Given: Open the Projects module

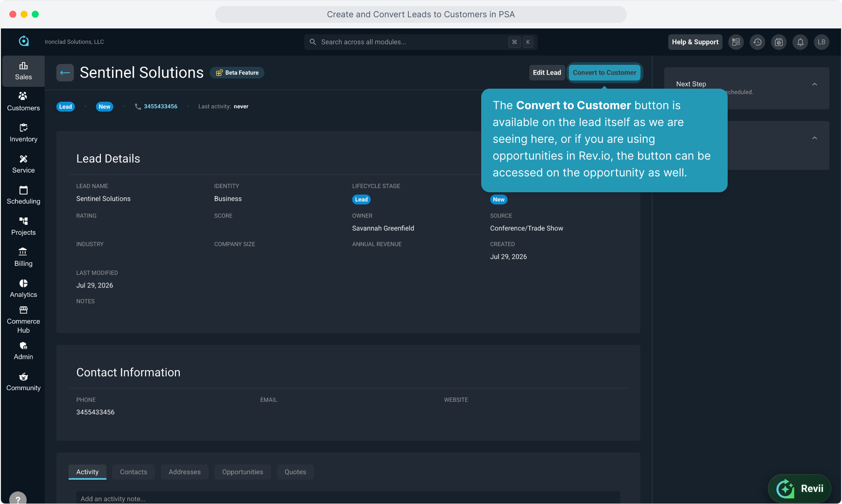Looking at the screenshot, I should [x=23, y=226].
